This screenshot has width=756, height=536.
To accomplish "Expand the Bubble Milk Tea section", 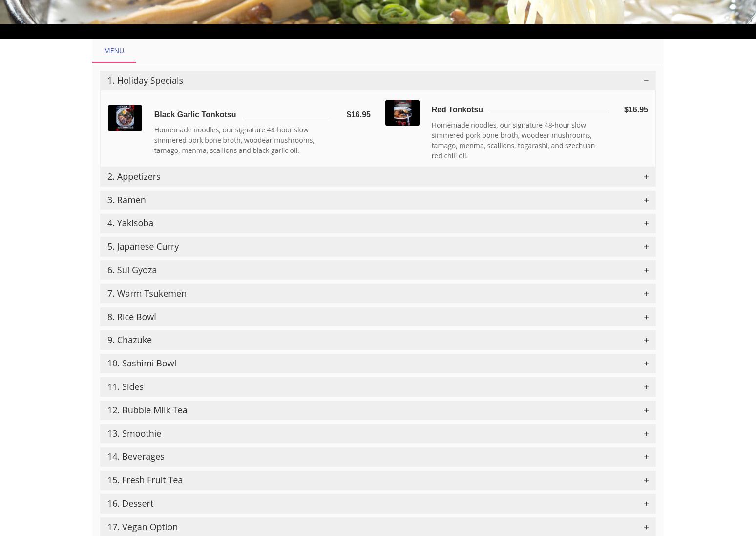I will point(378,410).
